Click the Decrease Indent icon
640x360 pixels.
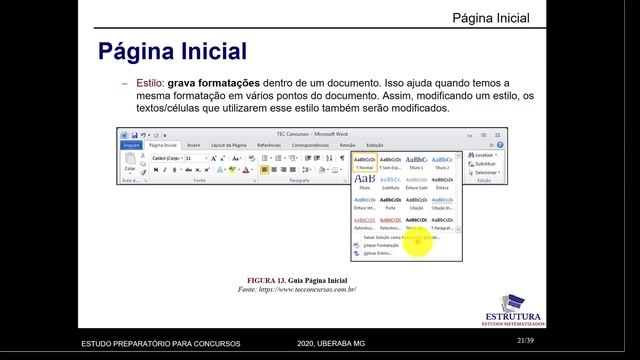[307, 158]
